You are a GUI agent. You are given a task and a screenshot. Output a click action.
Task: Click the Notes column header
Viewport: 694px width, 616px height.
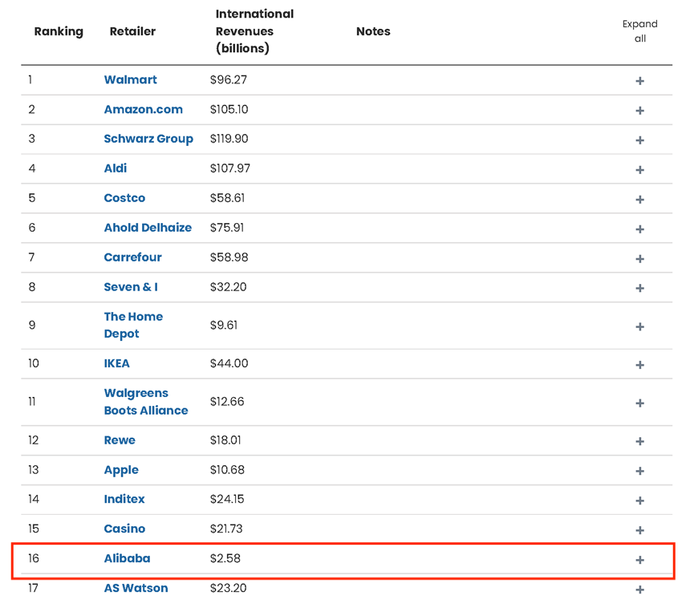373,31
